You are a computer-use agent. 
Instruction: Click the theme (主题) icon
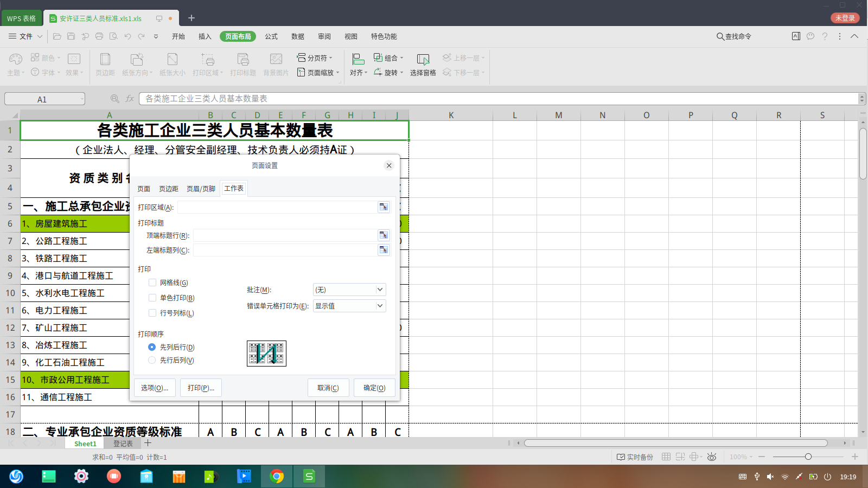16,59
